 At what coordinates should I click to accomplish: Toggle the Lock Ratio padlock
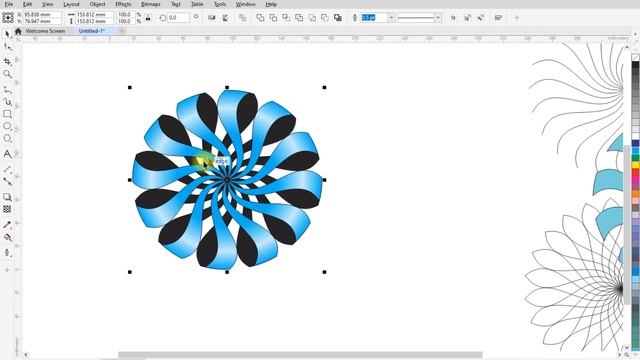point(148,18)
